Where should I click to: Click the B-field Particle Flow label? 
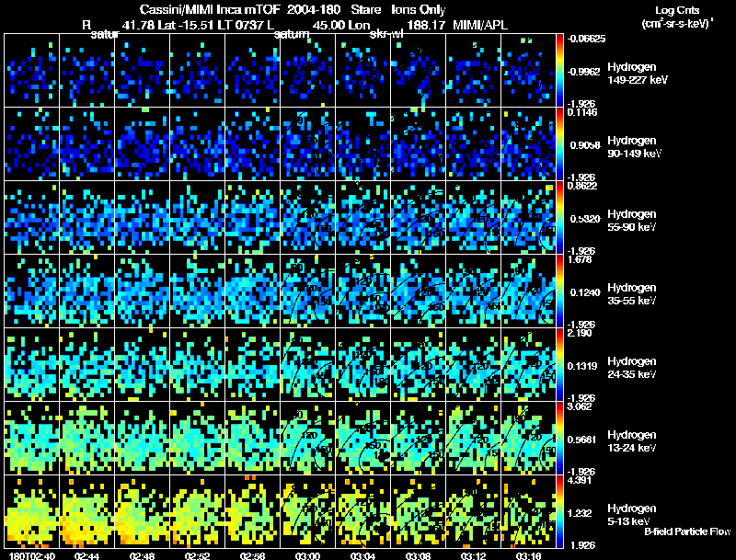click(x=687, y=531)
